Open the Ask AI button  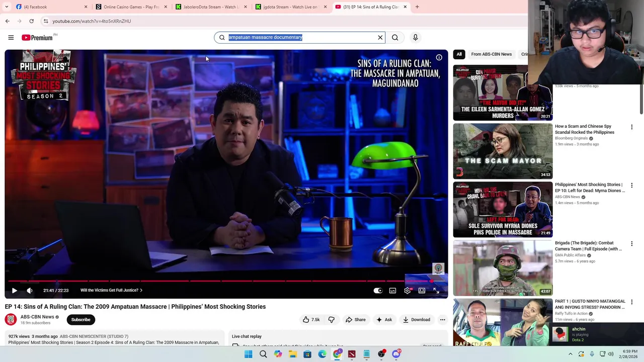(x=383, y=320)
